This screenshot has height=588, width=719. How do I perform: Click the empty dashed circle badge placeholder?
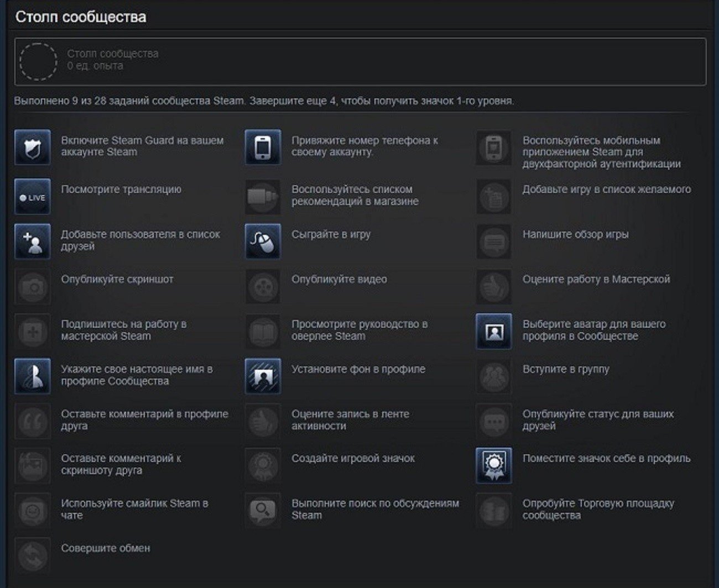pyautogui.click(x=38, y=61)
